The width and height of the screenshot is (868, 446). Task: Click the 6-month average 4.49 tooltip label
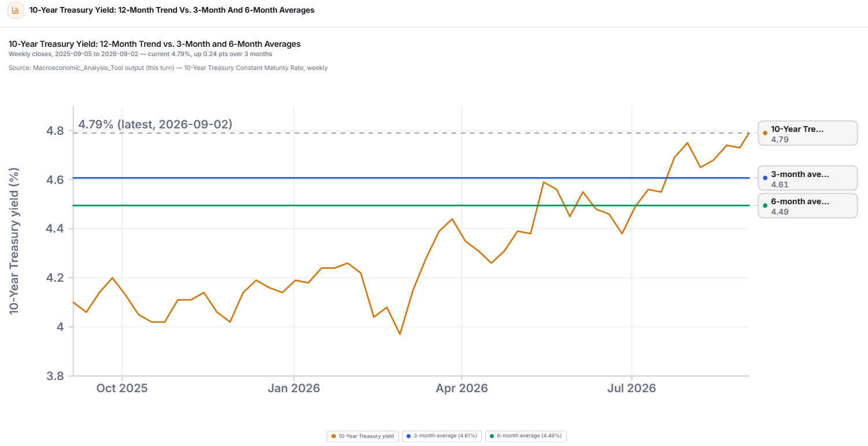pyautogui.click(x=807, y=205)
